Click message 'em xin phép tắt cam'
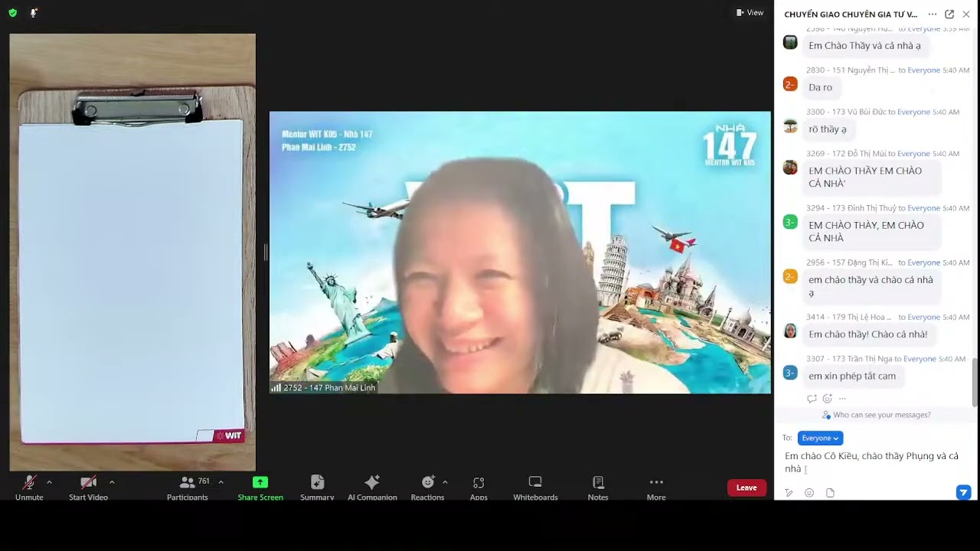The height and width of the screenshot is (551, 980). (x=852, y=377)
